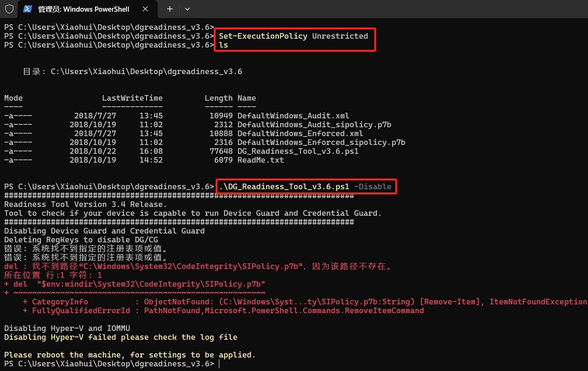Open the new tab dropdown chevron
Viewport: 588px width, 371px height.
click(188, 9)
